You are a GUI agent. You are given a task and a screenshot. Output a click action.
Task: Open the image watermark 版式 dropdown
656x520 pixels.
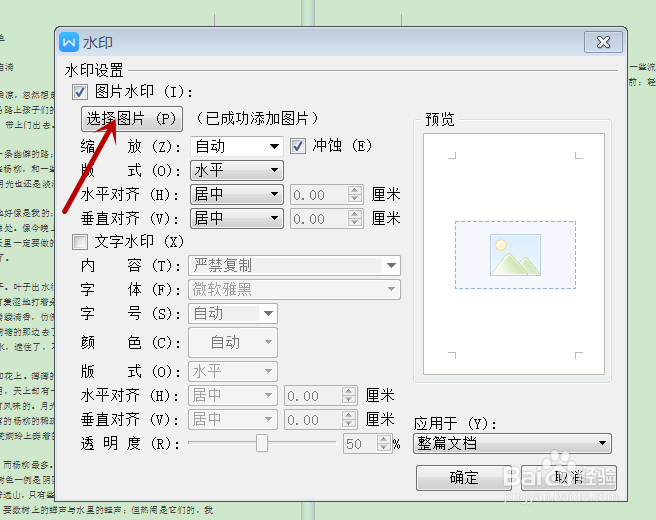(x=237, y=170)
